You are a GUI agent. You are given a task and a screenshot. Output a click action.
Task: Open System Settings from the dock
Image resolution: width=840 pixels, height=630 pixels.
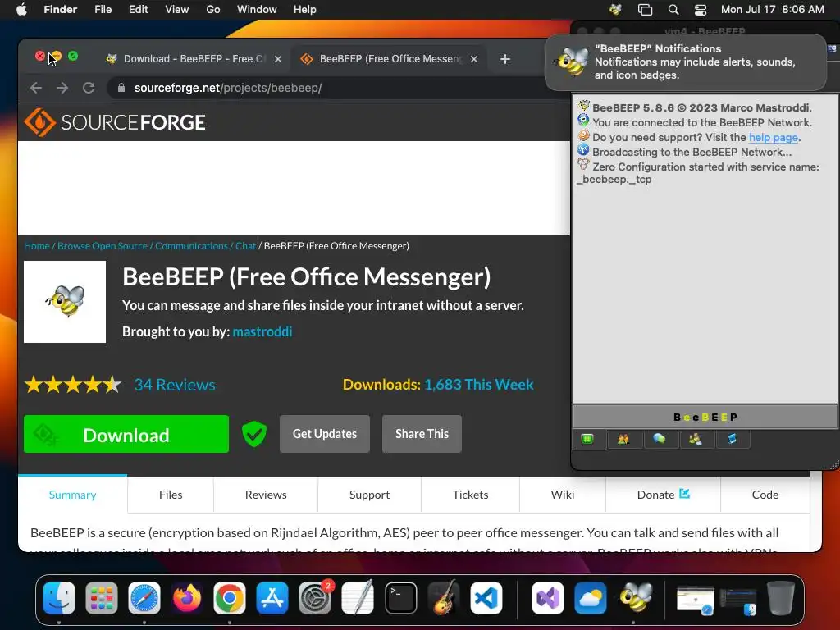(x=315, y=598)
